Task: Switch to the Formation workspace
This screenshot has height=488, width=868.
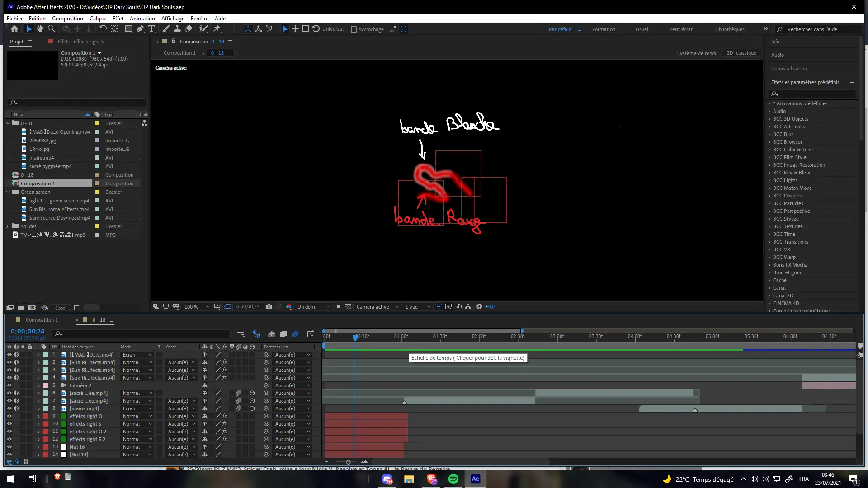Action: (x=604, y=29)
